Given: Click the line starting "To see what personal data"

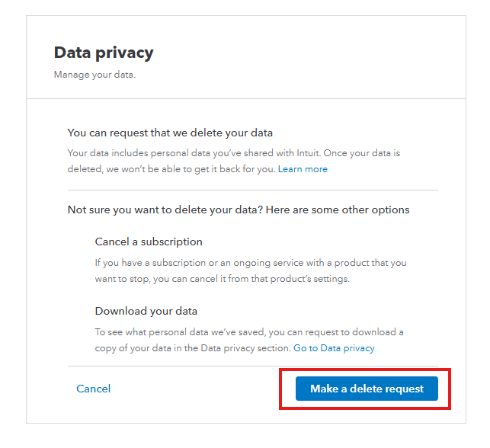Looking at the screenshot, I should tap(249, 332).
